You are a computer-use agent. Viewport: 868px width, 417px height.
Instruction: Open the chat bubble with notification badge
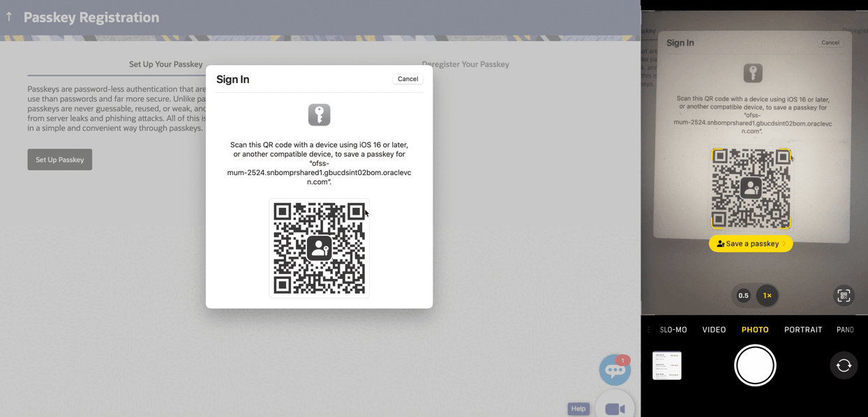pyautogui.click(x=615, y=370)
